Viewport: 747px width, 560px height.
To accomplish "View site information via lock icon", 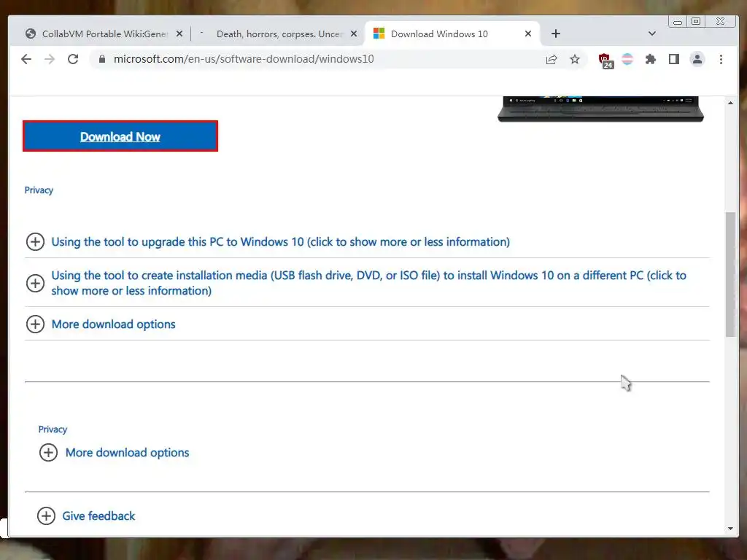I will pos(101,59).
